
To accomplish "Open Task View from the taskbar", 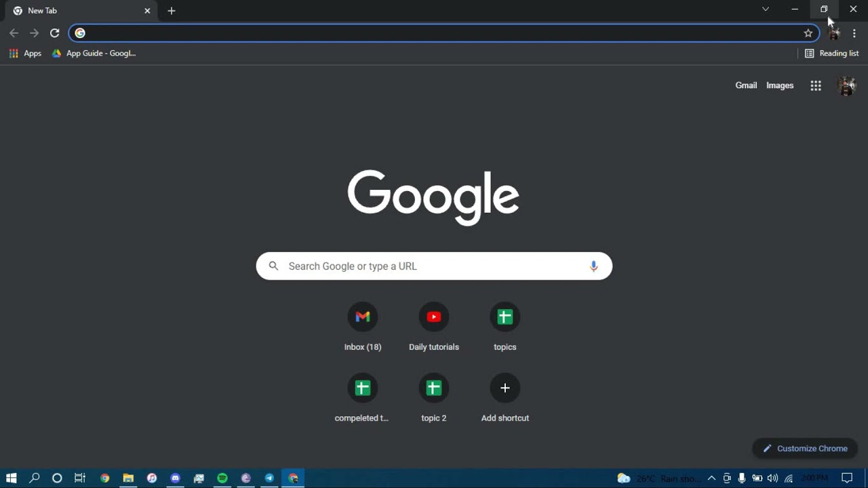I will coord(80,478).
